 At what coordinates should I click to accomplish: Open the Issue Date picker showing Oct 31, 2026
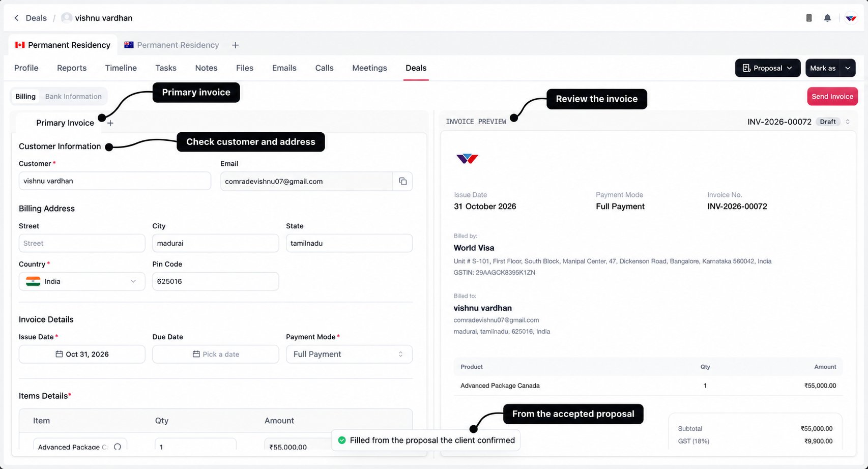[x=82, y=354]
